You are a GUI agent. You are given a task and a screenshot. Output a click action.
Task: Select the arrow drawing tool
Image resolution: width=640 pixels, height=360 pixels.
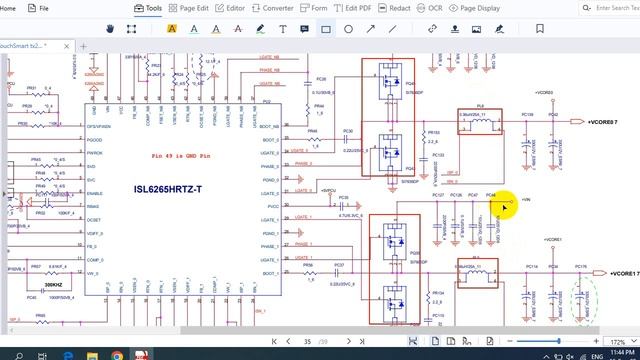371,29
